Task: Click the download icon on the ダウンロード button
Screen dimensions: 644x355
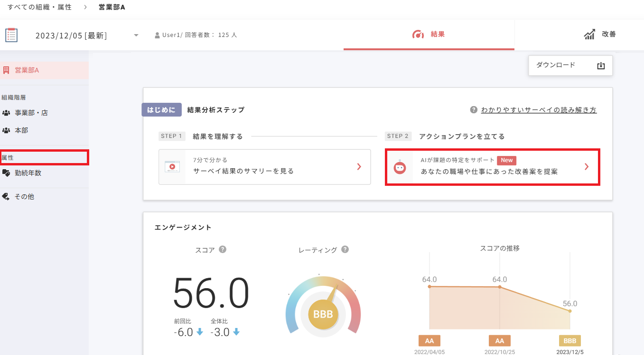Action: click(601, 65)
